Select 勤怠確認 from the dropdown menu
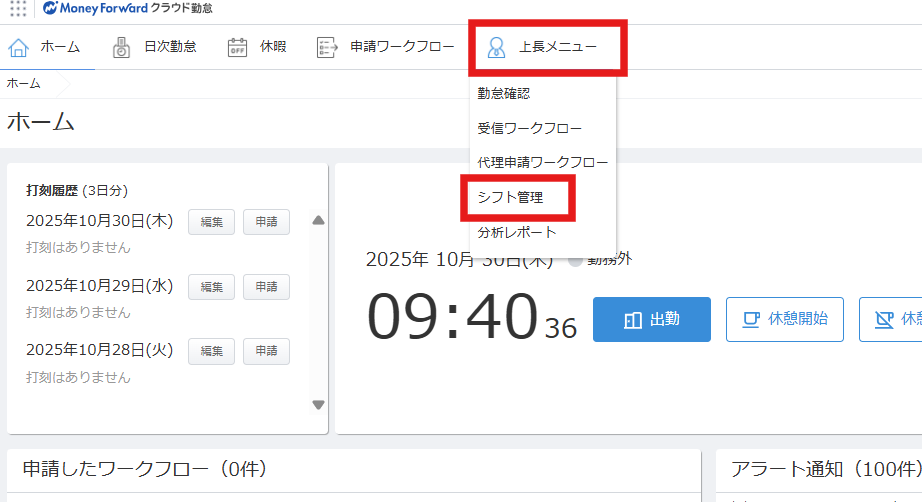The height and width of the screenshot is (502, 922). [503, 94]
